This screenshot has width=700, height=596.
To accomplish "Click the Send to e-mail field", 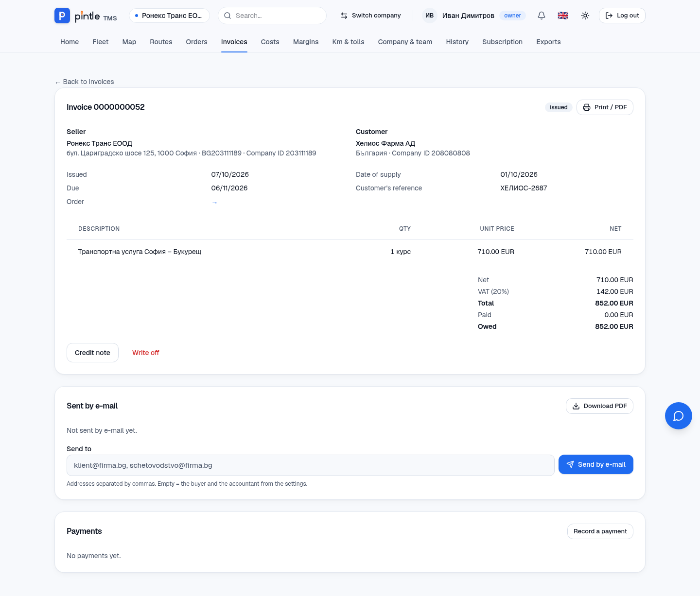I will tap(311, 465).
